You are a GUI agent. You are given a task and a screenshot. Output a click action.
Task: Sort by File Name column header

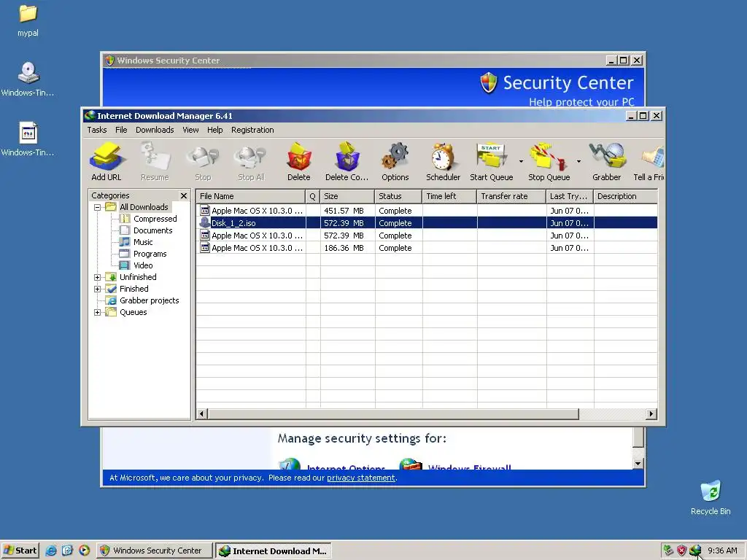(251, 196)
